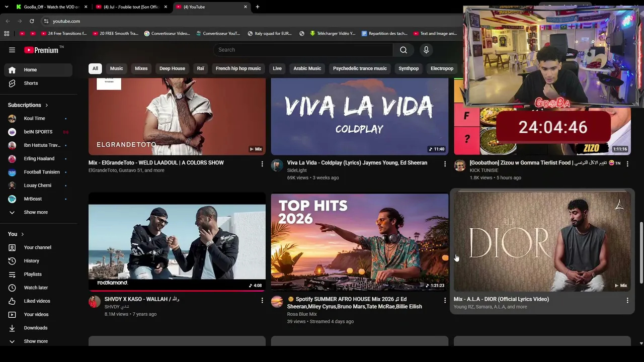Go back with the browser back arrow
This screenshot has height=362, width=644.
click(x=8, y=21)
